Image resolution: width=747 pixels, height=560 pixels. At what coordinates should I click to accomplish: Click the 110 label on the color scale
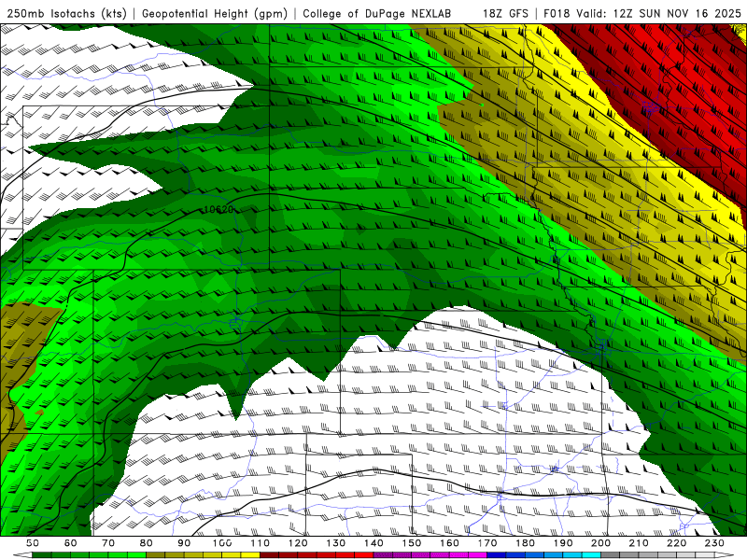coord(261,543)
